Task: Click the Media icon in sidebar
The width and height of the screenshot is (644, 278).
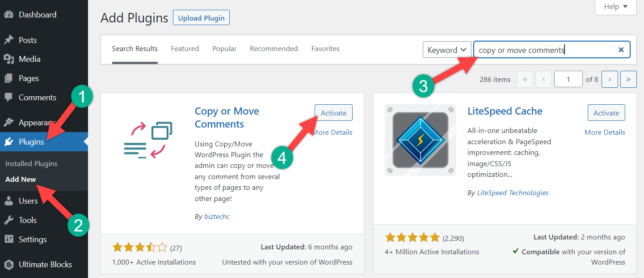Action: (x=8, y=59)
